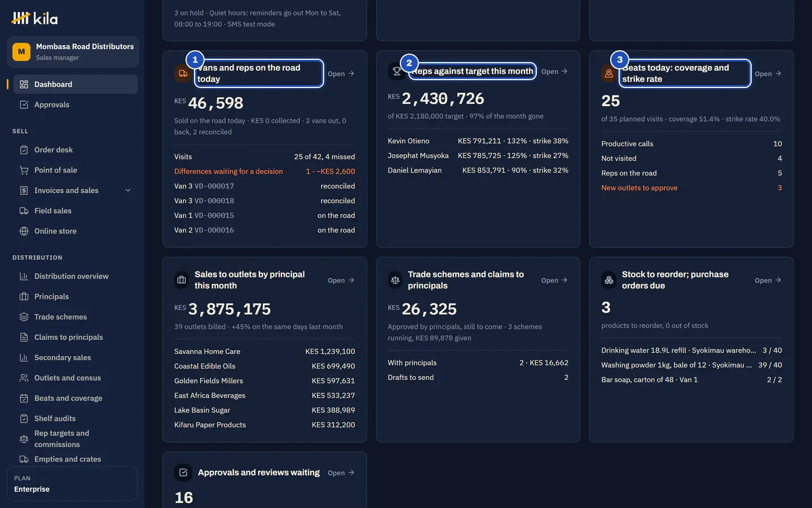Image resolution: width=812 pixels, height=508 pixels.
Task: Click Lake Basin Sugar row
Action: (264, 410)
